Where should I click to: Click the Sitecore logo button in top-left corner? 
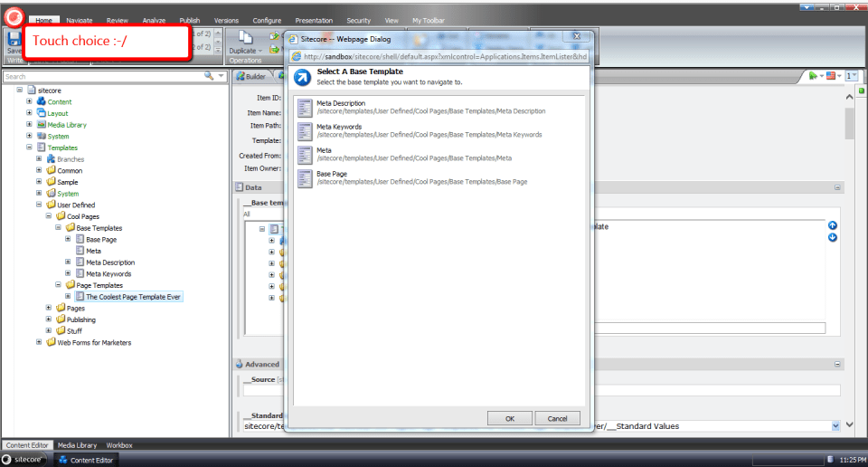click(14, 18)
